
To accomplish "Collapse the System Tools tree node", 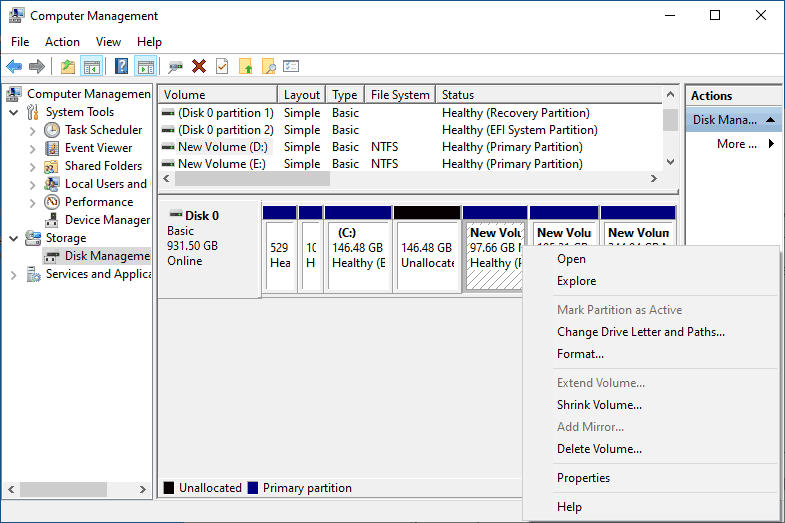I will [x=14, y=113].
